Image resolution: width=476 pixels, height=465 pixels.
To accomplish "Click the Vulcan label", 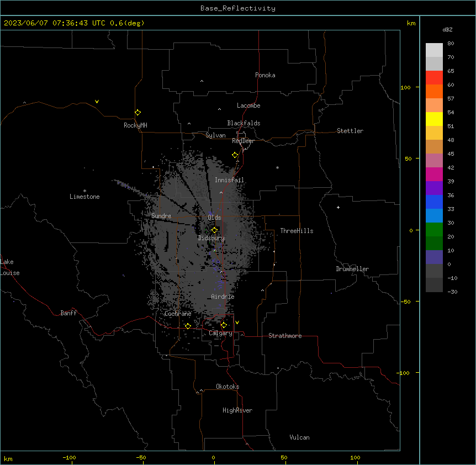I will click(x=299, y=437).
